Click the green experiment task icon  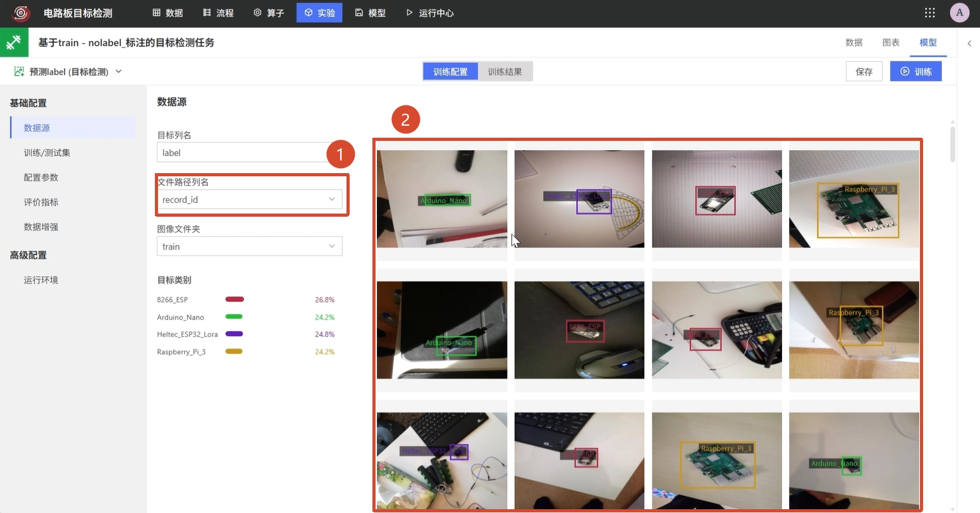tap(14, 42)
